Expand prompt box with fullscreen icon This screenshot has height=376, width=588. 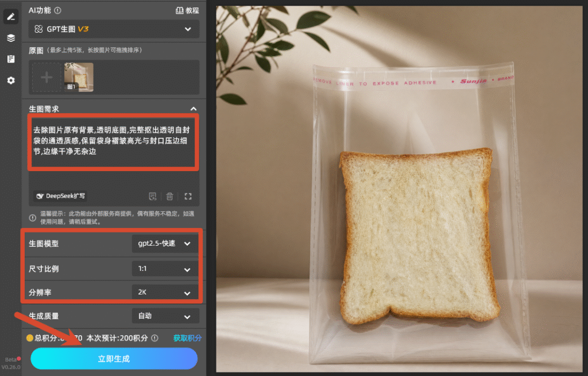click(188, 196)
